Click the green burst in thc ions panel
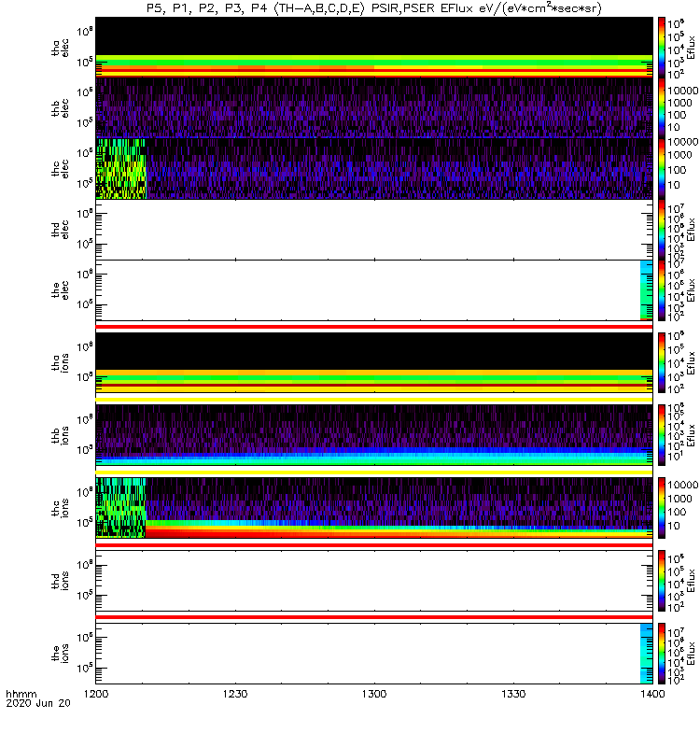Image resolution: width=700 pixels, height=747 pixels. (120, 508)
